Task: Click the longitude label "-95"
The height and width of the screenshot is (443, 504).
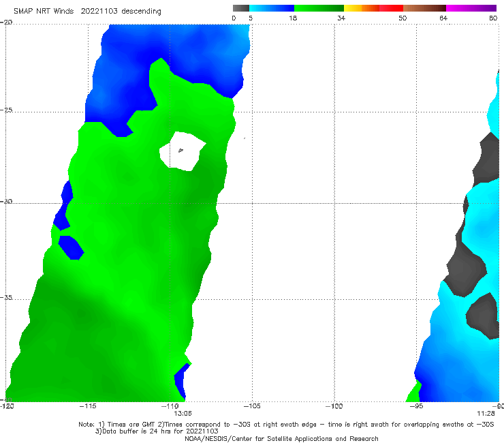Action: pos(417,406)
